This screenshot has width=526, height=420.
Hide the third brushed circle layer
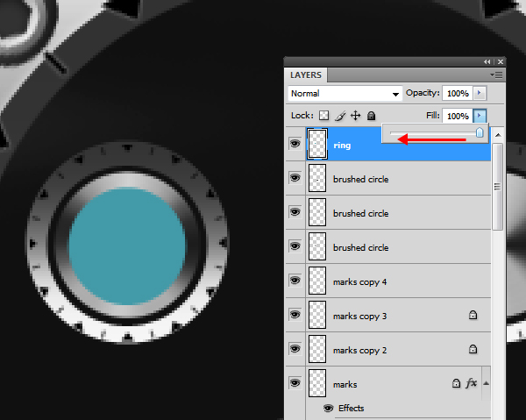point(295,246)
